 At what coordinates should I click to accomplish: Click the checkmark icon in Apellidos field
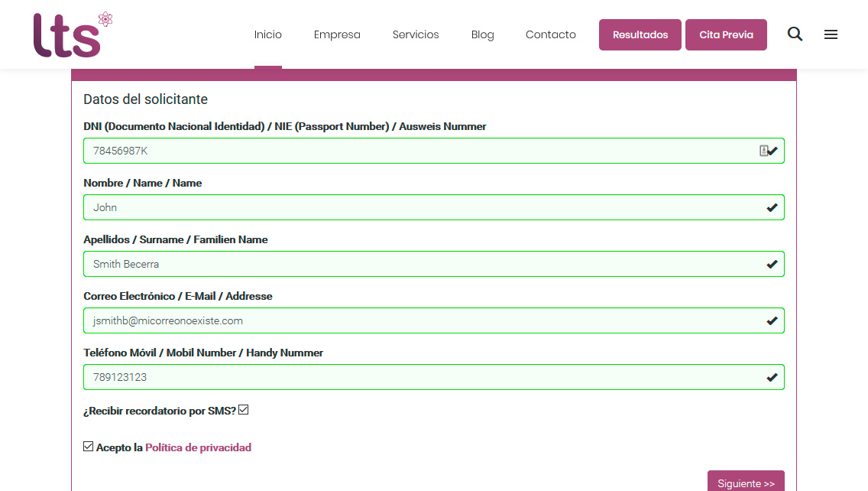(772, 264)
